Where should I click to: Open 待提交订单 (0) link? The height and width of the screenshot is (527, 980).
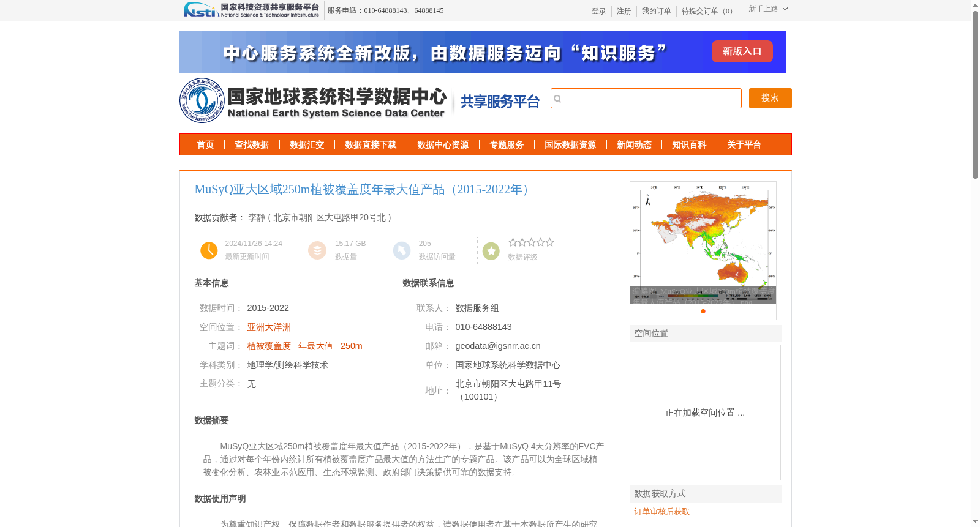pyautogui.click(x=709, y=11)
